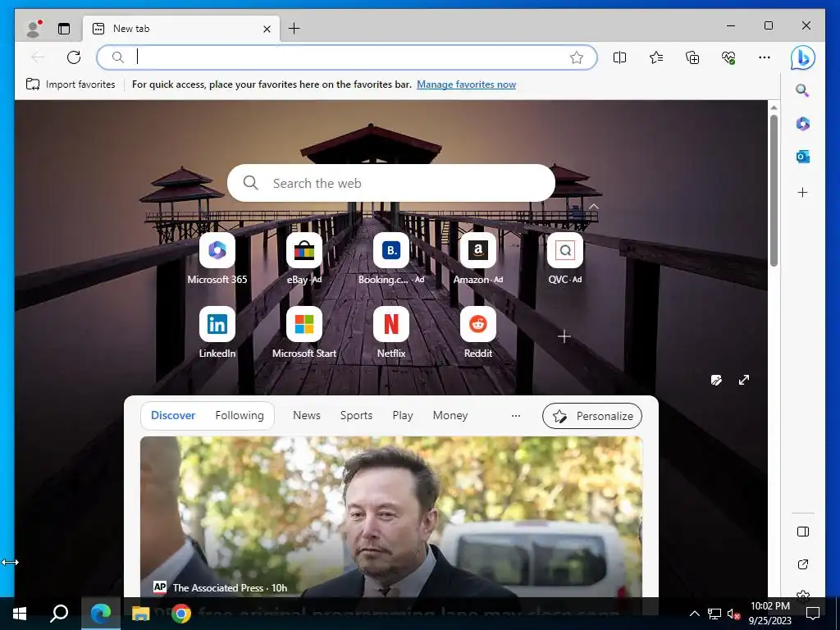Open the News tab

point(307,415)
